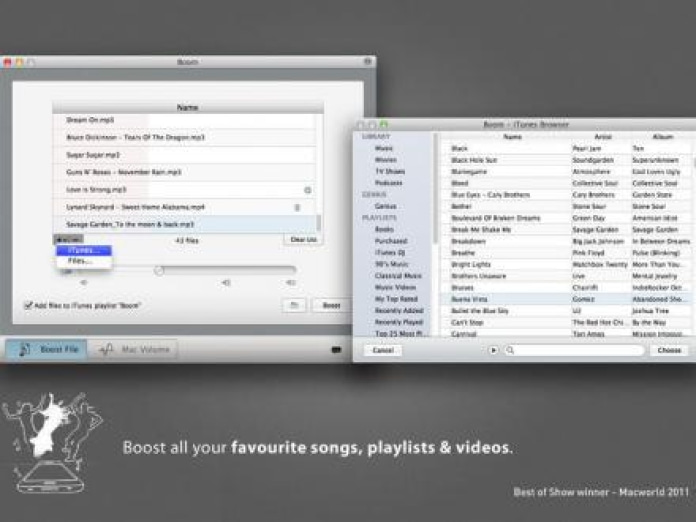Select Boulevard Of Broken Dreams song
The image size is (696, 522).
[x=567, y=218]
